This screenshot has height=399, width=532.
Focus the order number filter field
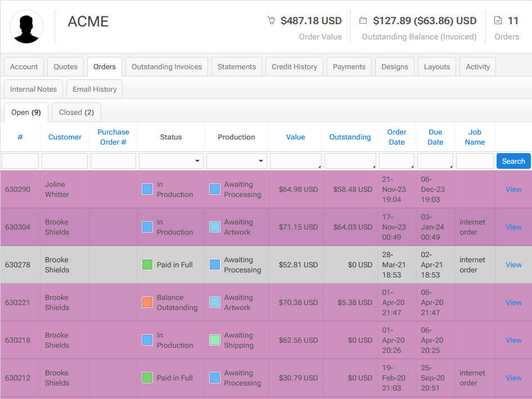pos(20,161)
